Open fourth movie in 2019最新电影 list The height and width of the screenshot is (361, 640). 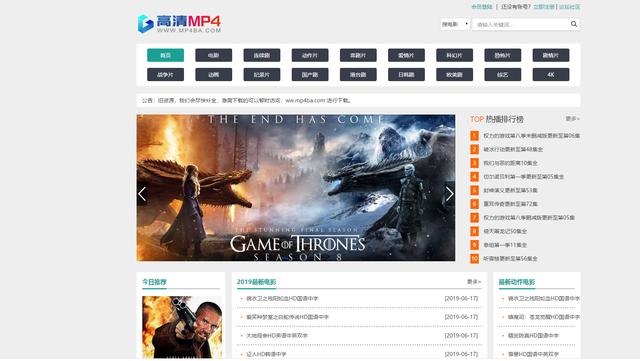point(266,354)
